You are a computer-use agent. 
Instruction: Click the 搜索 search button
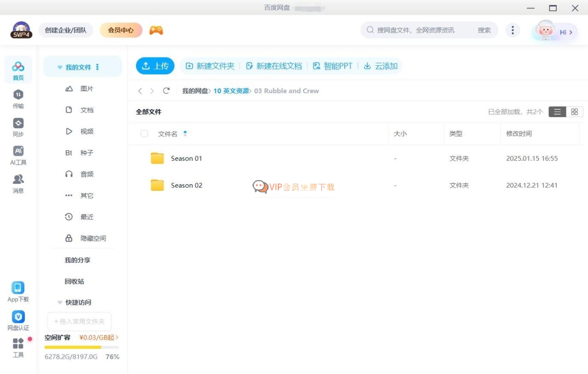484,30
